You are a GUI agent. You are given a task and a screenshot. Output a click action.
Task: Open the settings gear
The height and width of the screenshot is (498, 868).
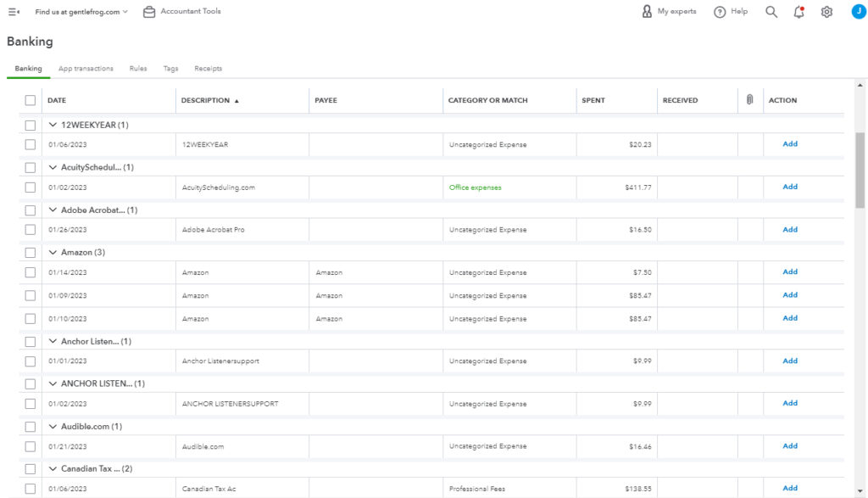tap(827, 11)
